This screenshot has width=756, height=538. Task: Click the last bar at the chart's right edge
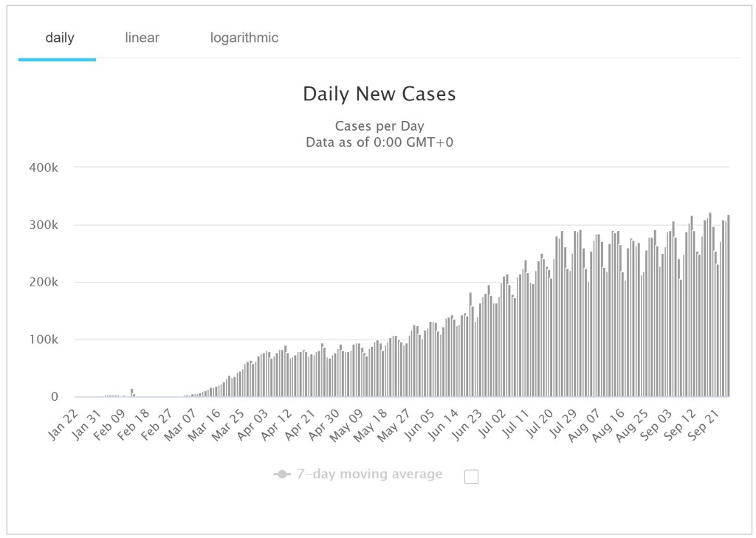tap(728, 306)
